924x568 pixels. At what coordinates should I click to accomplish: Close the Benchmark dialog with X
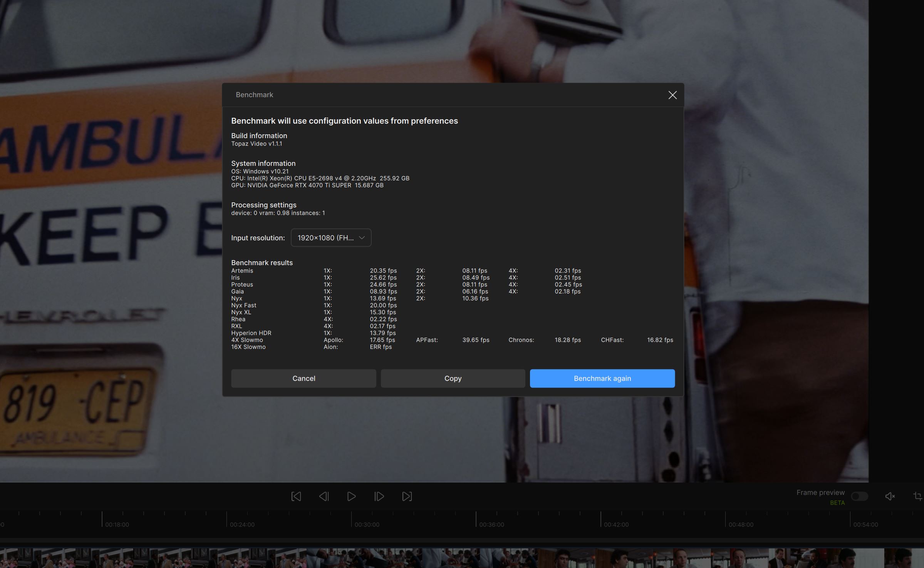coord(672,95)
